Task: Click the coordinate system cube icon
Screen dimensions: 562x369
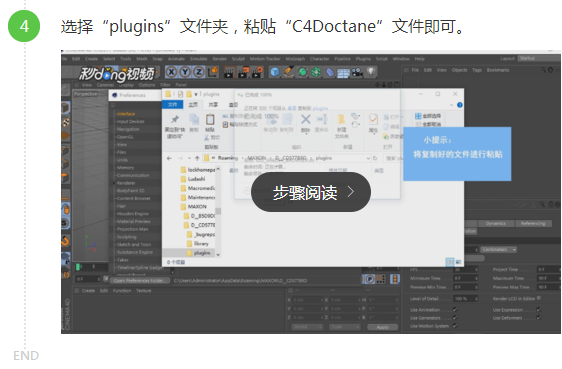Action: click(x=213, y=72)
